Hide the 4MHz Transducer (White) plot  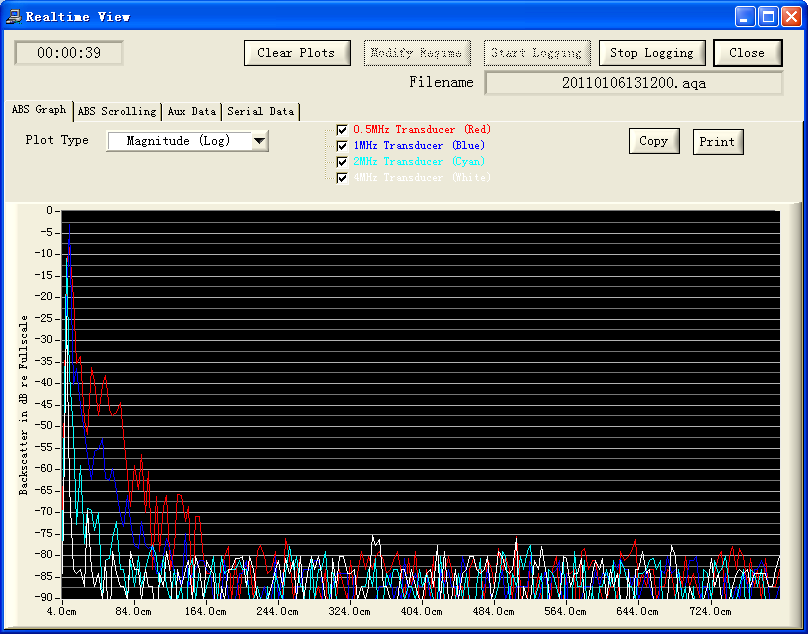point(342,177)
